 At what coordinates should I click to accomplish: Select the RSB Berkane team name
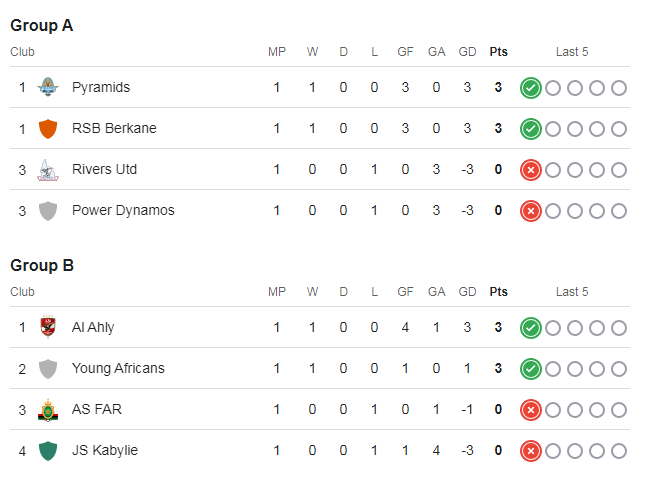[114, 129]
